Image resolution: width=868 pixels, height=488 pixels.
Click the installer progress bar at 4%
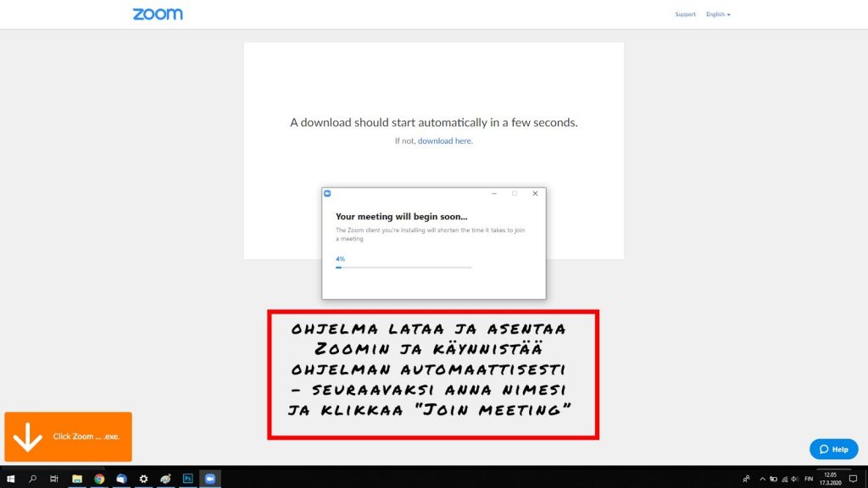point(403,267)
